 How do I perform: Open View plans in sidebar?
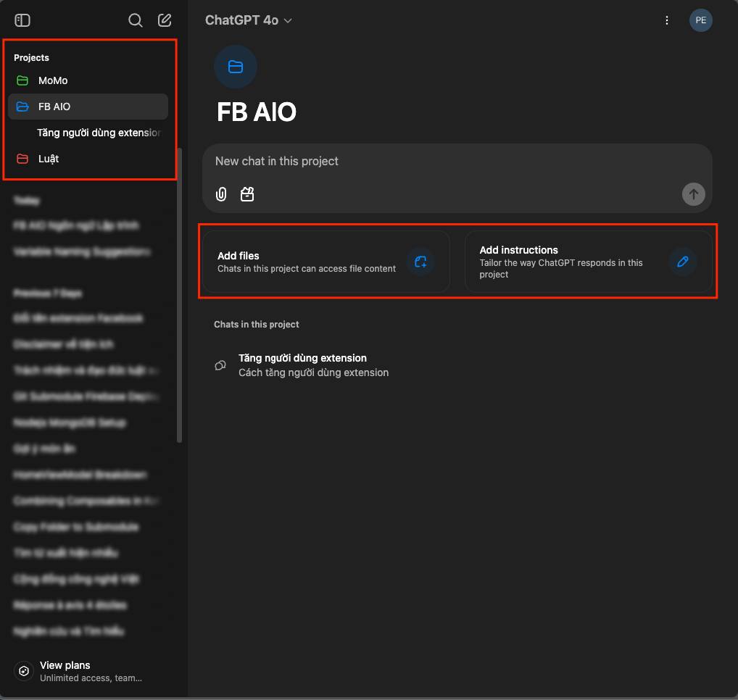[x=91, y=671]
